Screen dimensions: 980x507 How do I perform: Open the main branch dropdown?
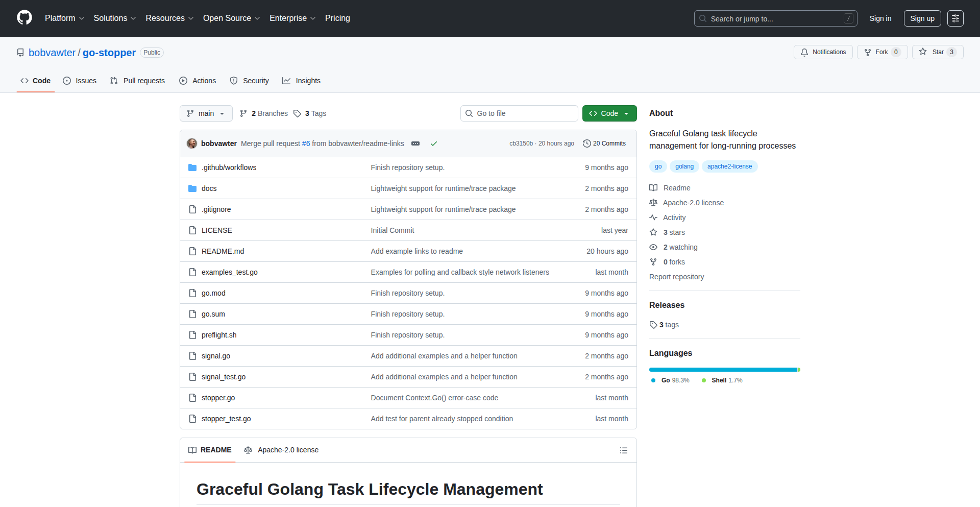click(206, 113)
